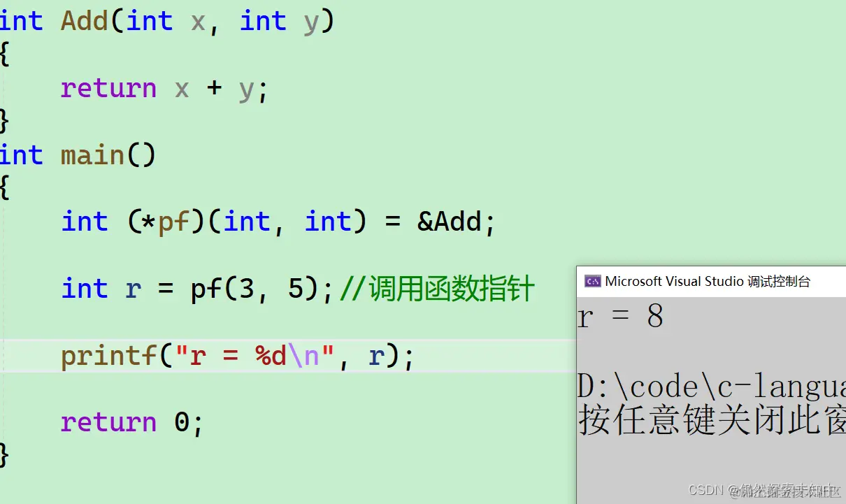Image resolution: width=846 pixels, height=504 pixels.
Task: Click the 'return x + y;' statement
Action: (x=164, y=89)
